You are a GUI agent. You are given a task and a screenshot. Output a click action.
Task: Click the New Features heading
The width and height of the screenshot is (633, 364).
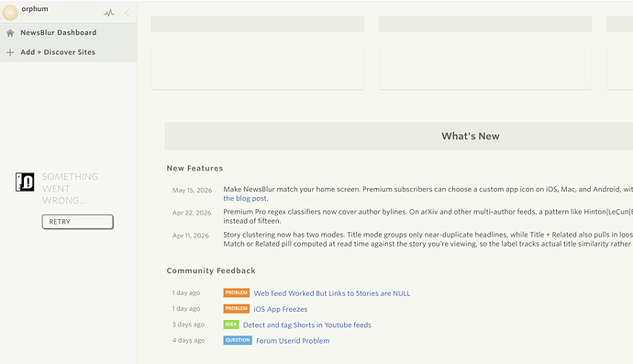pyautogui.click(x=194, y=169)
